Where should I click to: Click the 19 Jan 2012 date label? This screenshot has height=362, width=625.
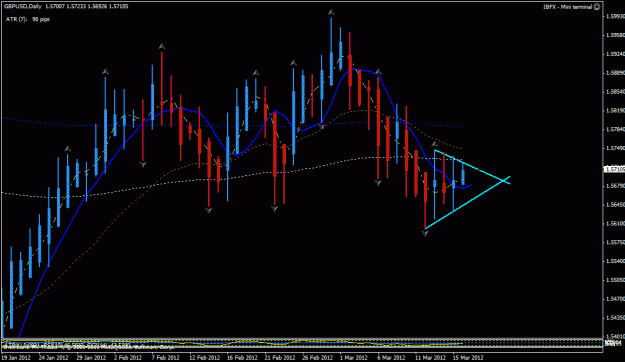pyautogui.click(x=16, y=358)
